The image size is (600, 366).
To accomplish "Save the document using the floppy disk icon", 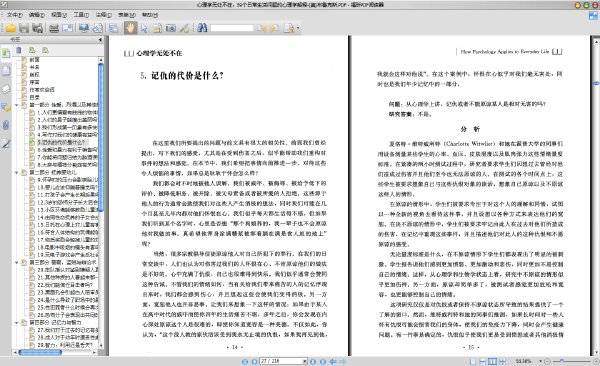I will (24, 28).
